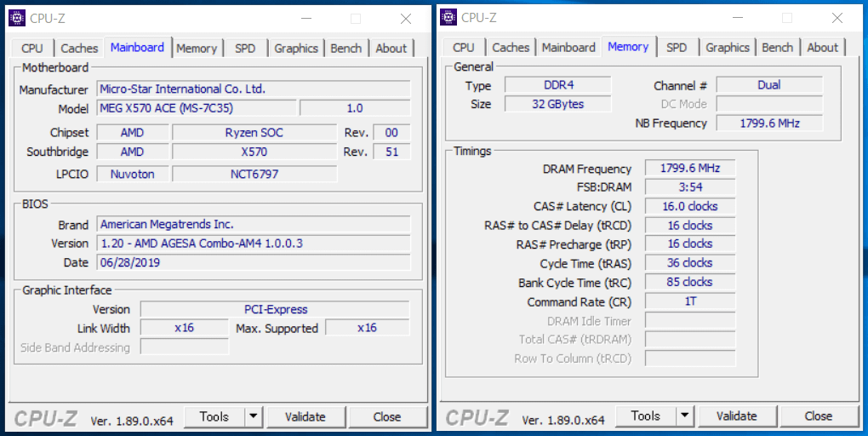
Task: Click Southbridge vendor field AMD
Action: click(x=132, y=152)
